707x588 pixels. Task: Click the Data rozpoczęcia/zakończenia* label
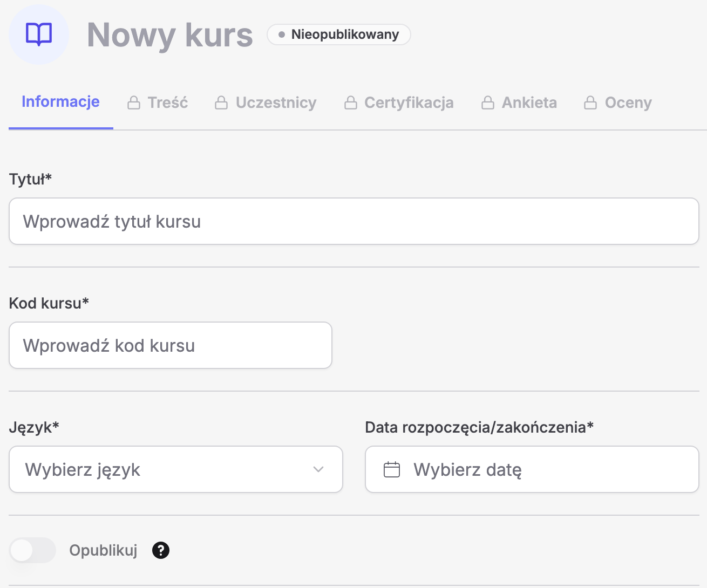pyautogui.click(x=479, y=428)
